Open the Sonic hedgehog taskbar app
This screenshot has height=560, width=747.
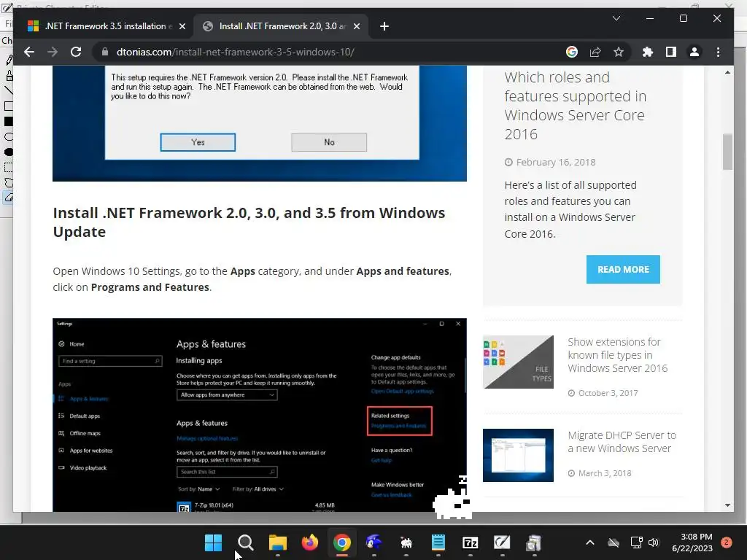tap(374, 542)
